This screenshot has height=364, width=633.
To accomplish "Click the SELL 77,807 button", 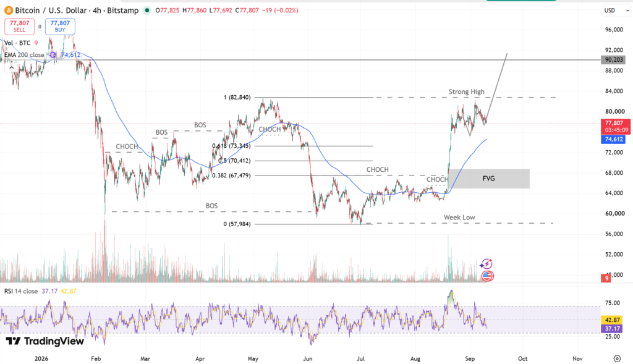I will click(x=19, y=26).
